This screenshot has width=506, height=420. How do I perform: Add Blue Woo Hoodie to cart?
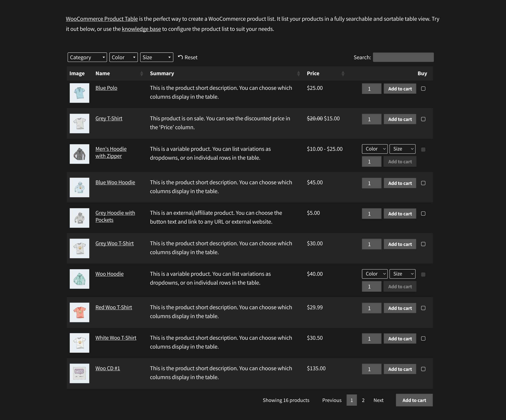click(400, 183)
